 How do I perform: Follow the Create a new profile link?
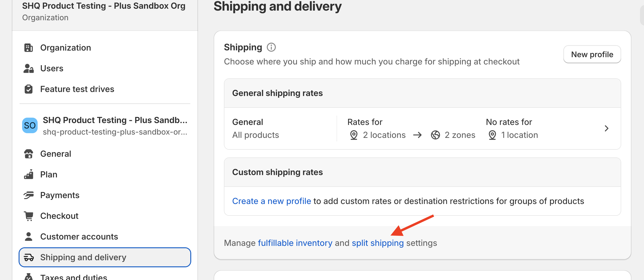271,201
